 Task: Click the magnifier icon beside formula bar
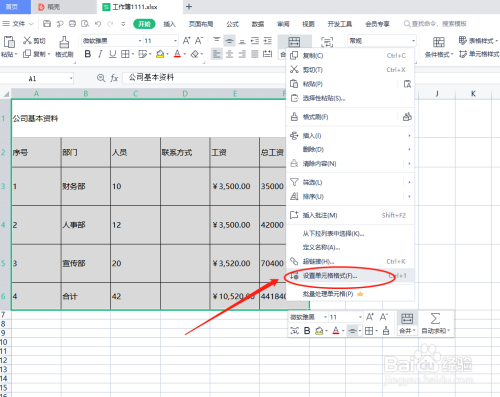coord(101,78)
